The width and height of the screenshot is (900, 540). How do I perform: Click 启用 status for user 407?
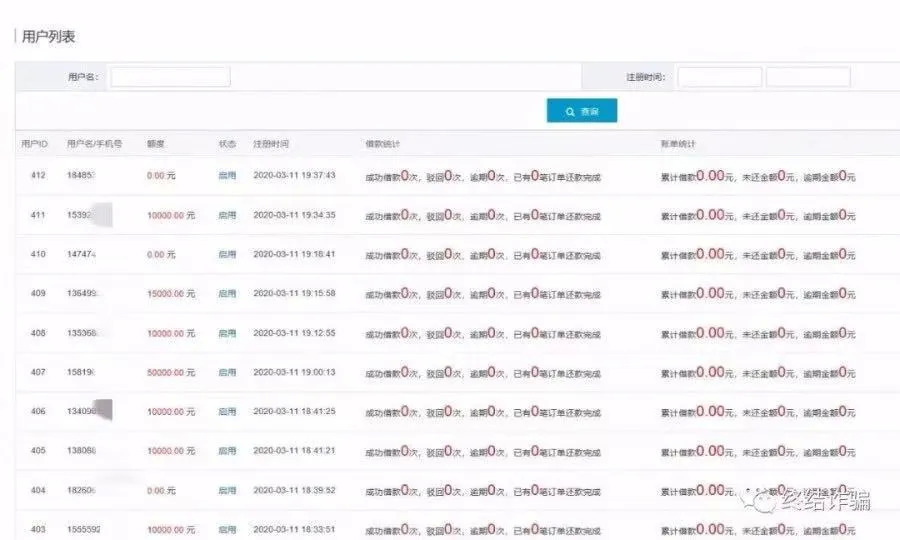click(x=227, y=372)
